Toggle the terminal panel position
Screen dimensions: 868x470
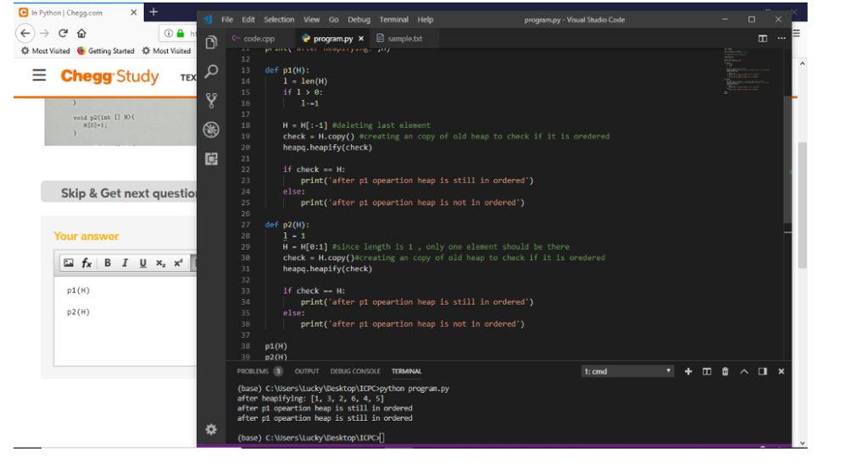(763, 372)
